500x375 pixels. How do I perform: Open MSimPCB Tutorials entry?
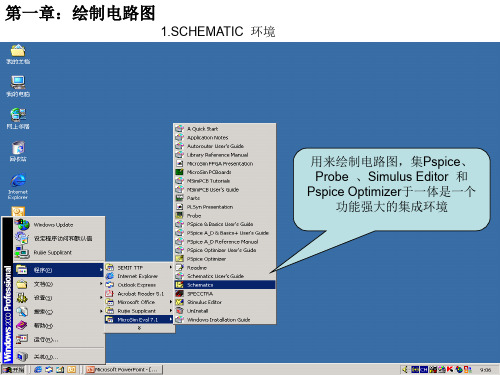[225, 181]
